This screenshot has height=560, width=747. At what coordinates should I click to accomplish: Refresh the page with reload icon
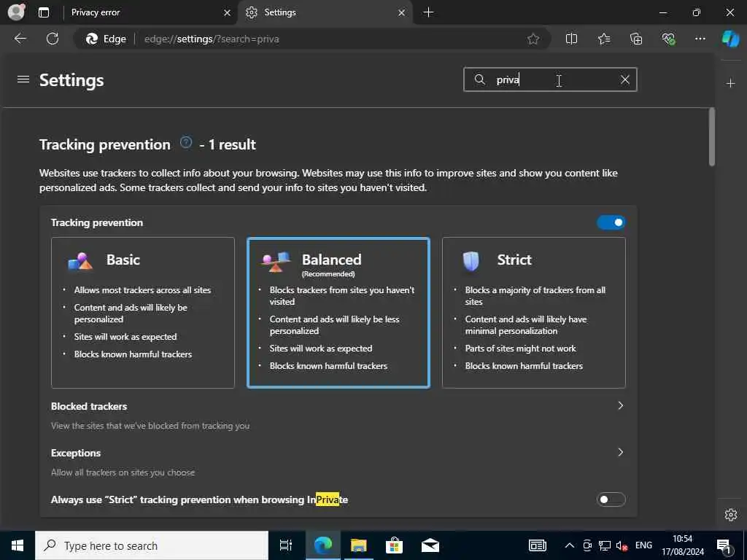point(53,39)
